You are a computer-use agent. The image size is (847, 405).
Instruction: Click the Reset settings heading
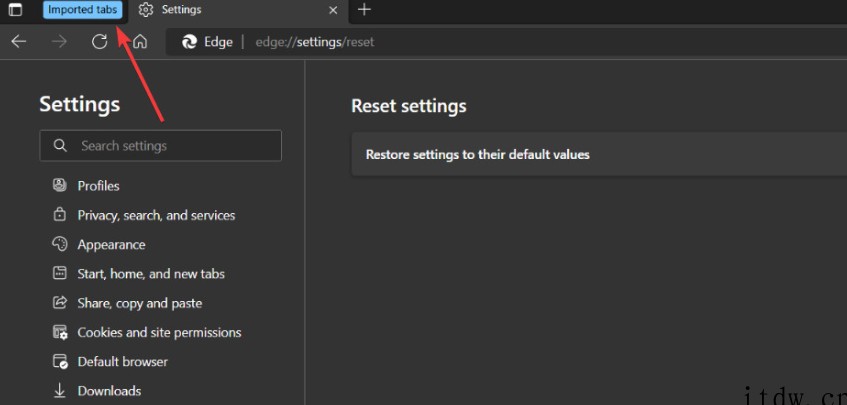pos(409,106)
